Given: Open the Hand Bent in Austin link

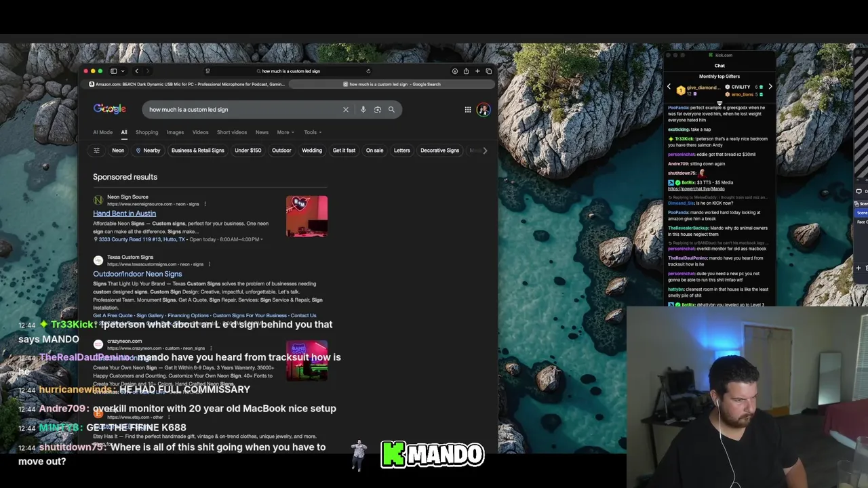Looking at the screenshot, I should point(124,213).
